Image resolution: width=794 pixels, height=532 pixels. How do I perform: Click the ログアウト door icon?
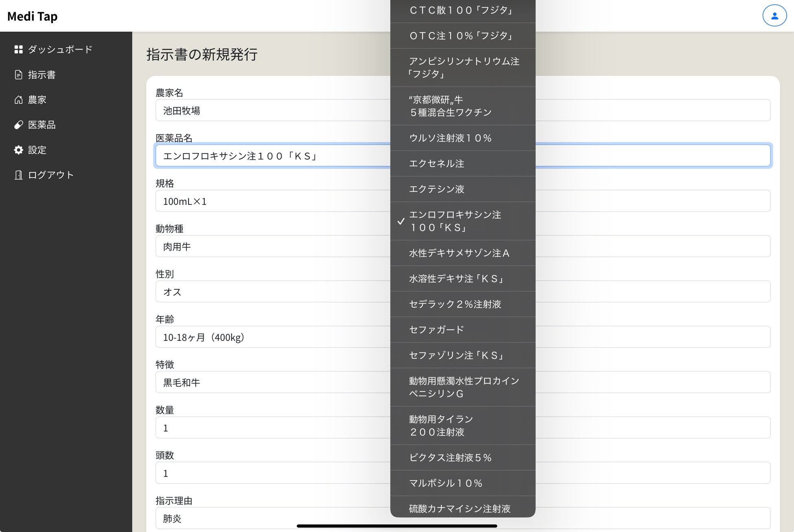tap(18, 175)
